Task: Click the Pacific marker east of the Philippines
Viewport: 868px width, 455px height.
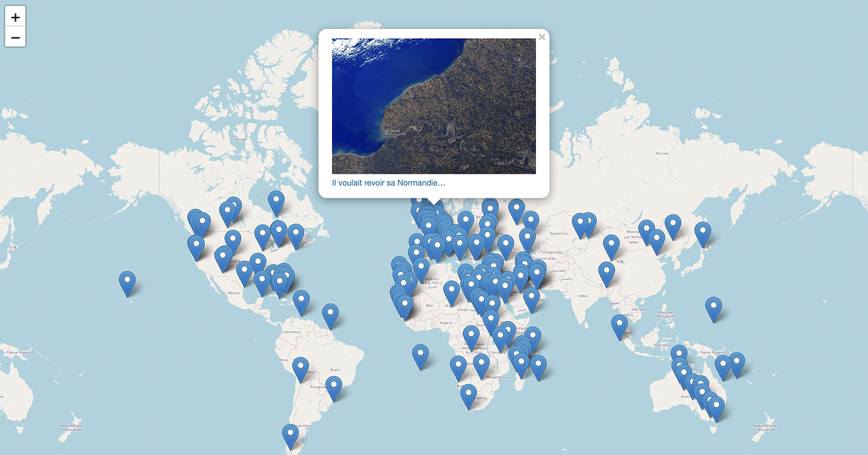Action: tap(713, 307)
